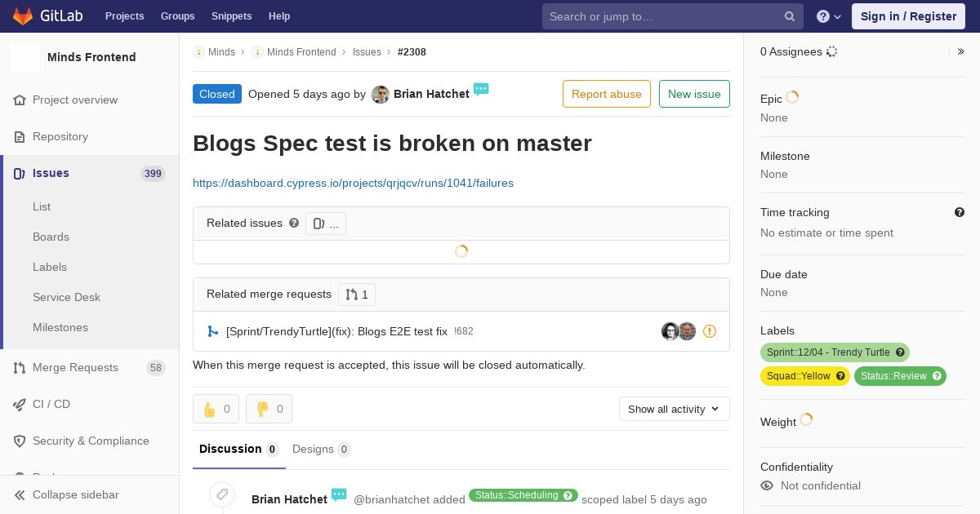Open Snippets in the top navbar

231,16
